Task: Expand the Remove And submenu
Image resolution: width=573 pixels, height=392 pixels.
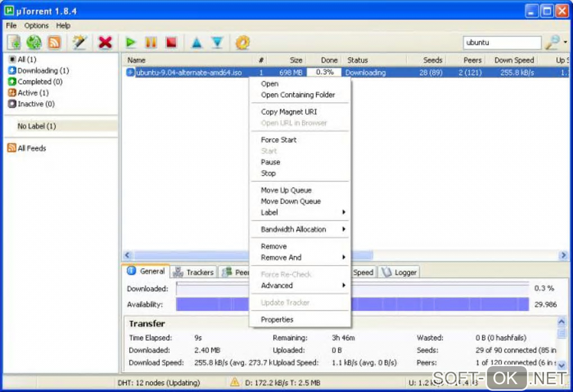Action: click(300, 258)
